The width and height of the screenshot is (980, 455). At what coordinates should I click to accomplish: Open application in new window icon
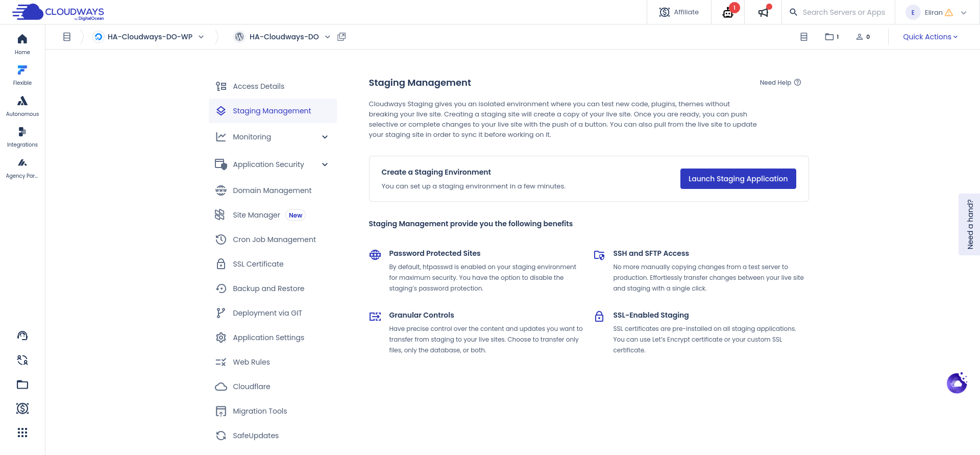click(x=341, y=37)
